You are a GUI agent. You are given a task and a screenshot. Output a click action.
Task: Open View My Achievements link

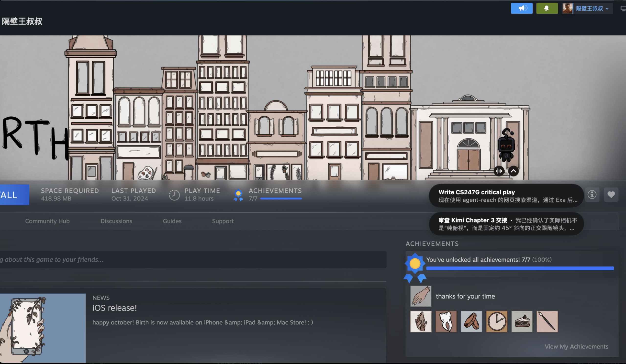click(x=577, y=347)
